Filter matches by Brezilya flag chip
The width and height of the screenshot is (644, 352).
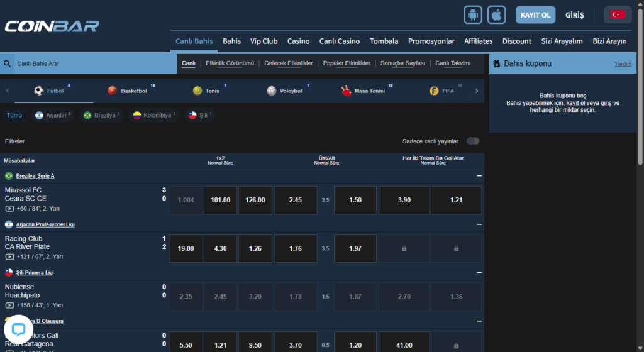101,115
